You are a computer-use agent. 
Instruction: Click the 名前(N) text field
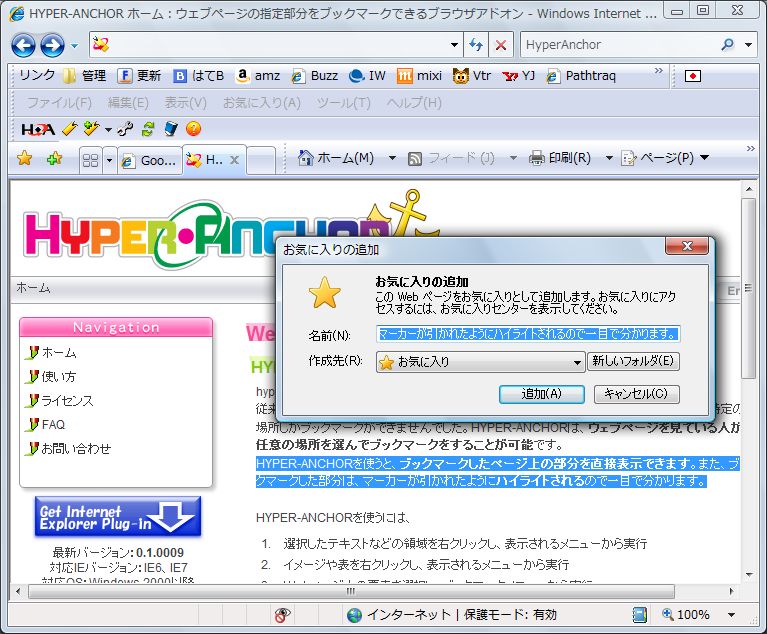tap(528, 335)
